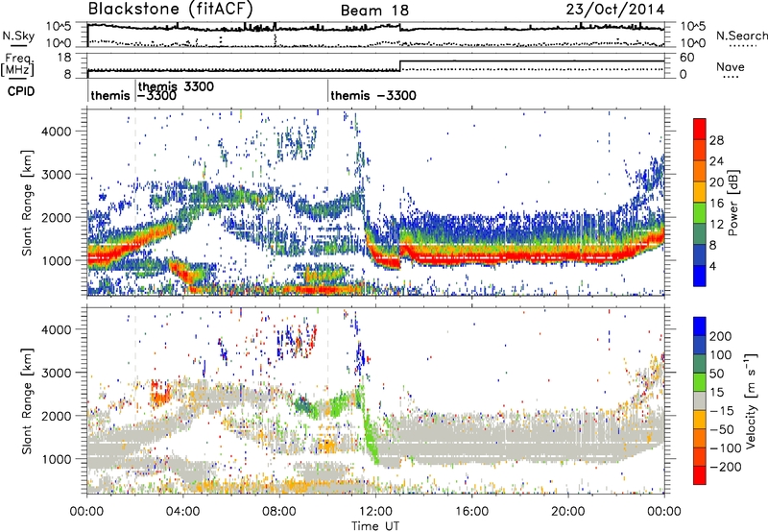Image resolution: width=768 pixels, height=532 pixels.
Task: Click the '04:00' time axis label
Action: (x=182, y=512)
